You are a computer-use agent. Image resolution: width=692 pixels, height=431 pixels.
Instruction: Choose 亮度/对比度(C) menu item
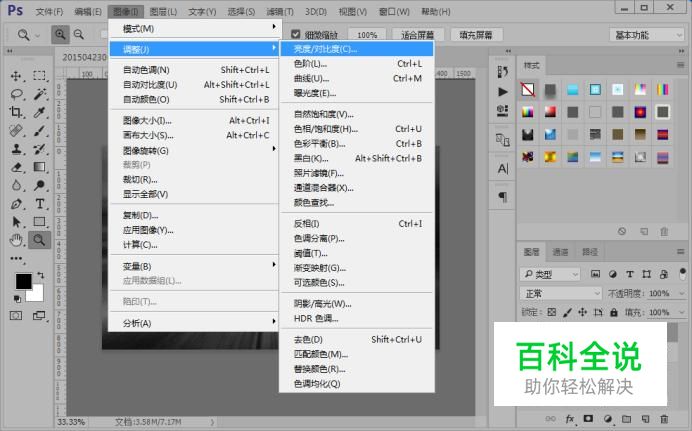357,49
